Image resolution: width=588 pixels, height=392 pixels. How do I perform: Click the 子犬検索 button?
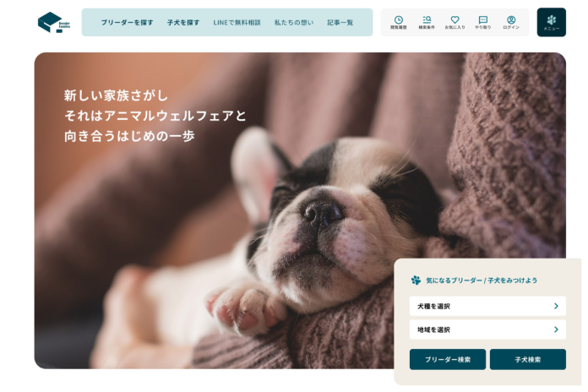pyautogui.click(x=528, y=359)
